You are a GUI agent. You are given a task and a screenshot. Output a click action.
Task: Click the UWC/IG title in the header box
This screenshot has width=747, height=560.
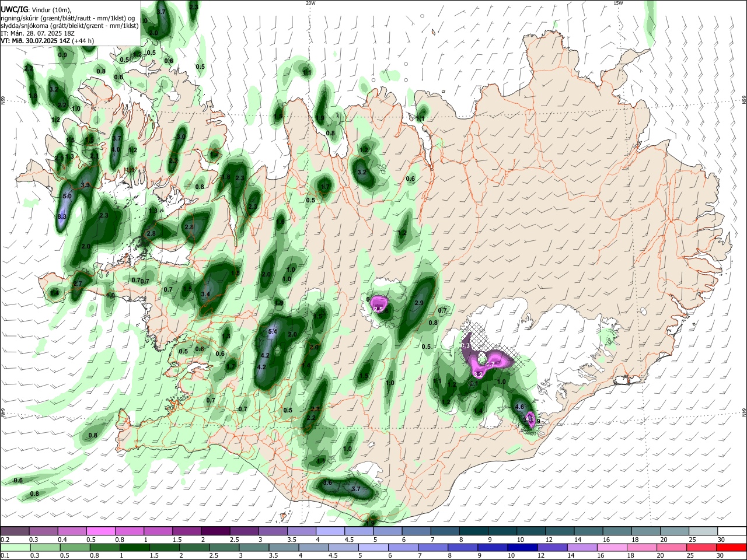click(14, 10)
